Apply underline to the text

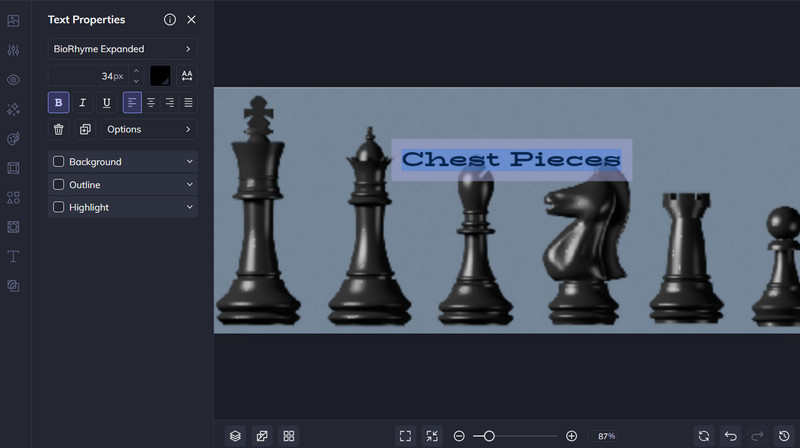(x=107, y=102)
